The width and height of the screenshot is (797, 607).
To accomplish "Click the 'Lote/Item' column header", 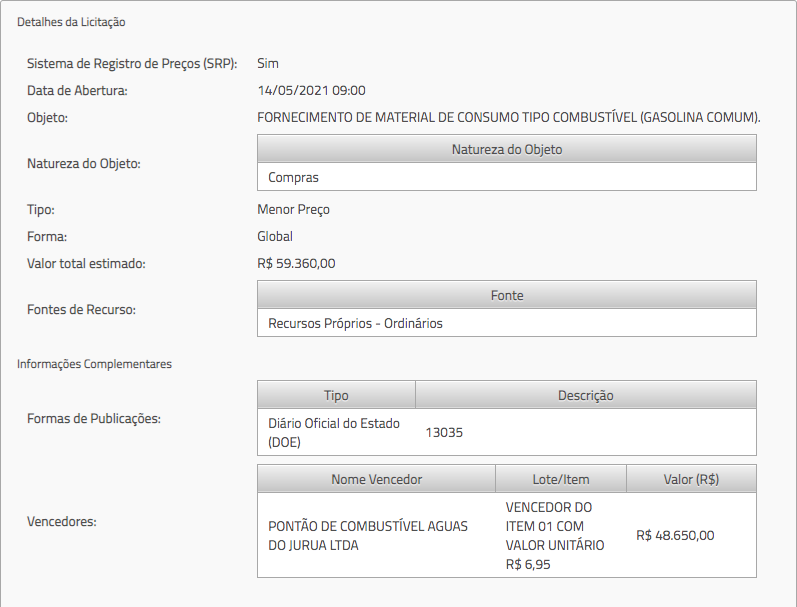I will (561, 479).
